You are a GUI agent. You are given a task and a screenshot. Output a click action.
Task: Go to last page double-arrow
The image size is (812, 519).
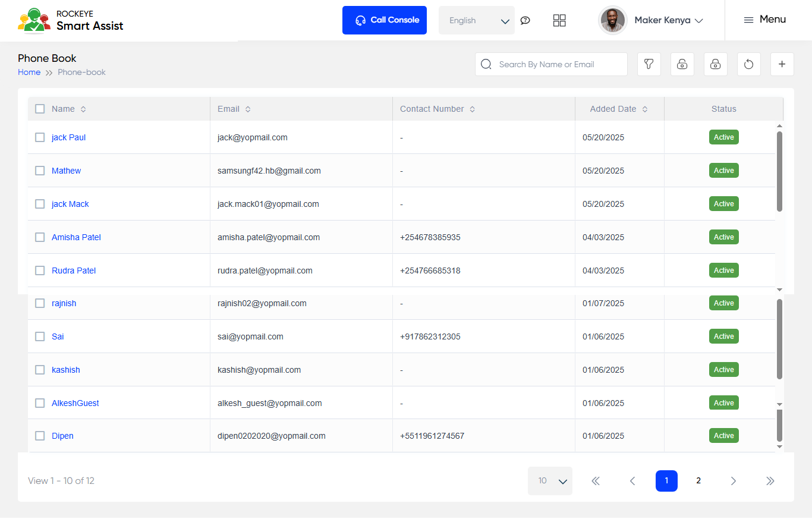point(770,481)
